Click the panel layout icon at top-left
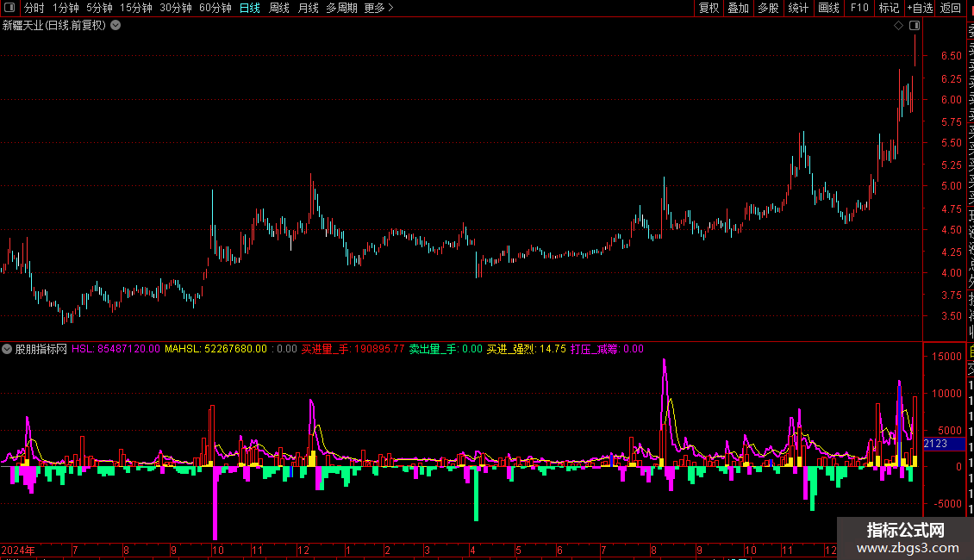974x560 pixels. [9, 8]
